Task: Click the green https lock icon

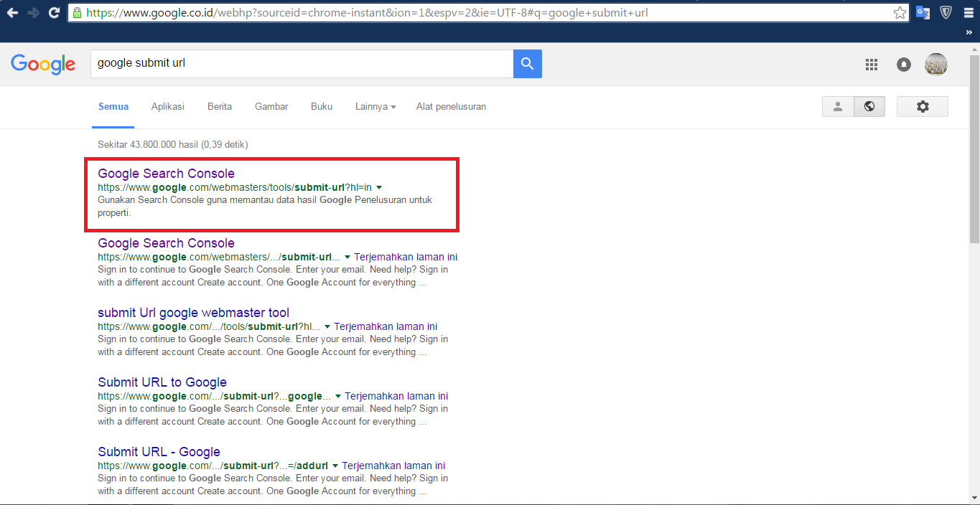Action: point(78,13)
